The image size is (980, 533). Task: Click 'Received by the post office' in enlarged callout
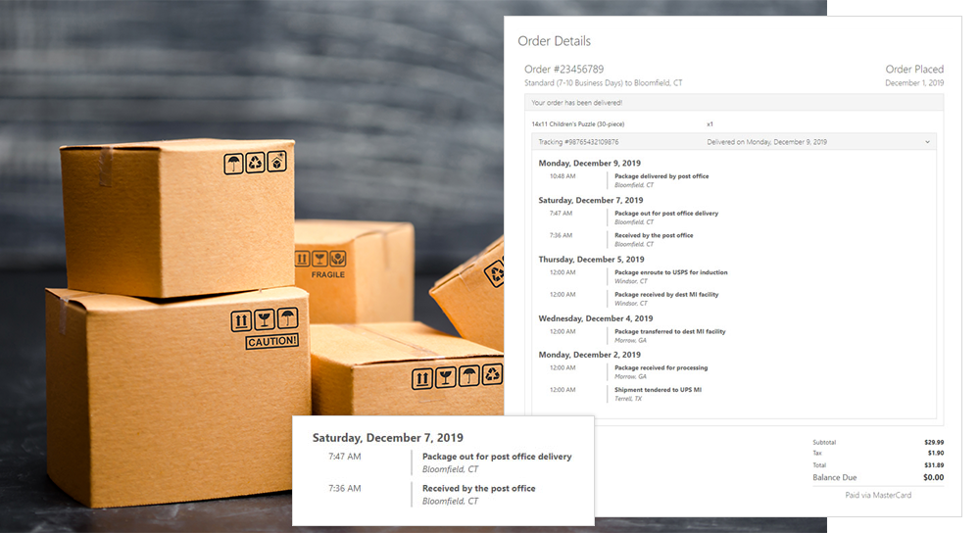pyautogui.click(x=478, y=488)
